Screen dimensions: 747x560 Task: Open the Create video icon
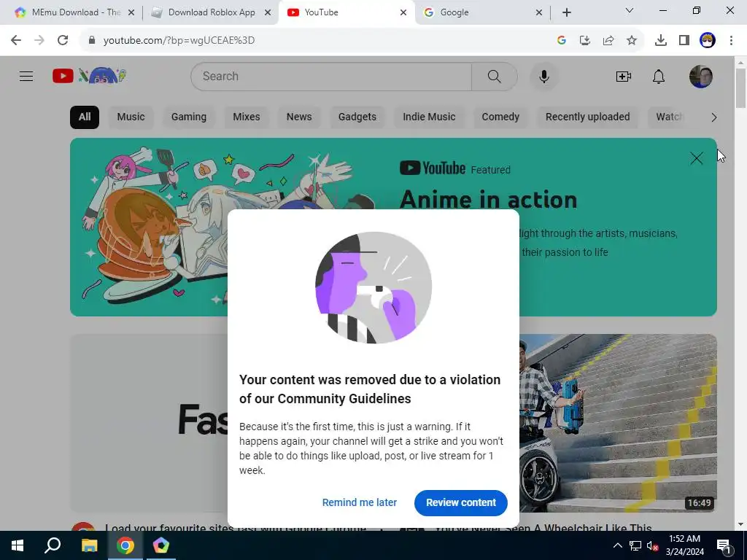pyautogui.click(x=623, y=76)
